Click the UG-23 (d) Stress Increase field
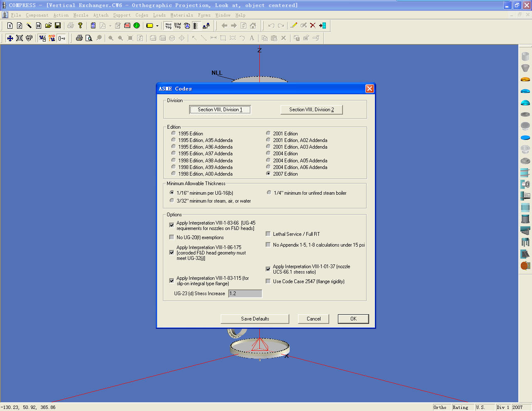Screen dimensions: 532x411 [245, 294]
